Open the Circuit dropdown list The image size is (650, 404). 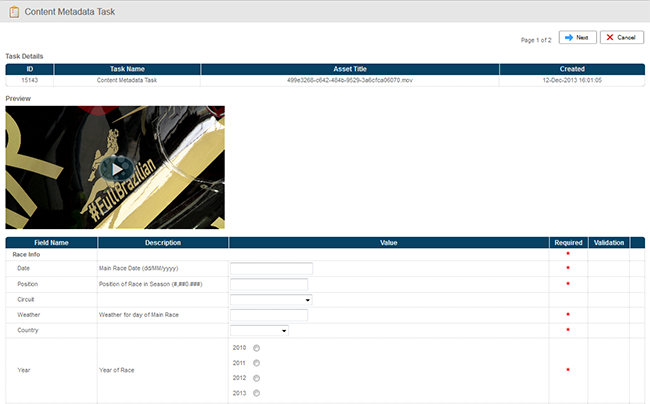271,299
